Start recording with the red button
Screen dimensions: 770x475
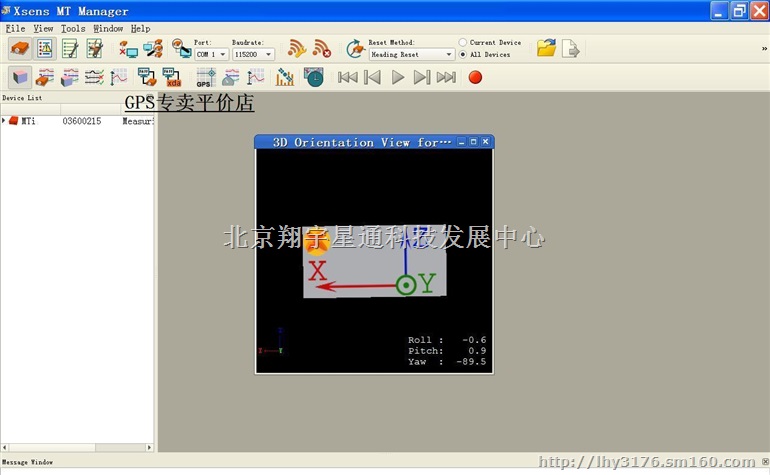(475, 77)
